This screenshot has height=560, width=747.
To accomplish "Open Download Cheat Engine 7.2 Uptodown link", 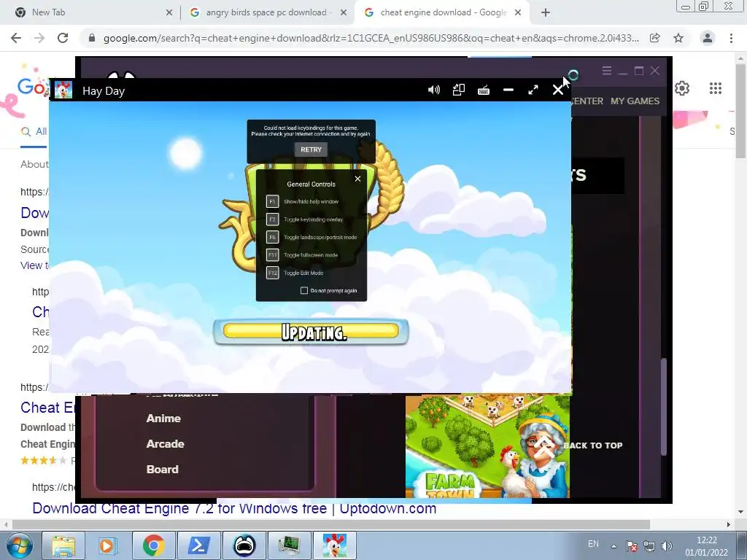I will click(x=234, y=508).
